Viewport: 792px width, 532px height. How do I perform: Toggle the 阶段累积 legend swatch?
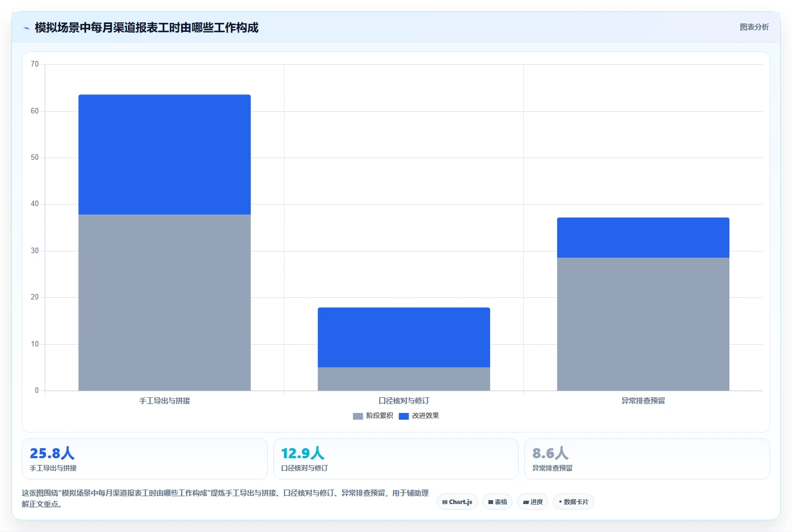click(358, 416)
